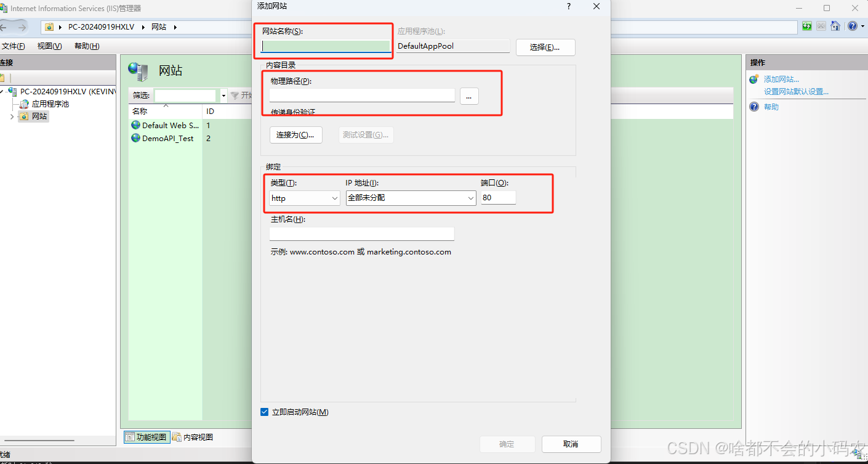Open Help via the blue question mark icon
This screenshot has width=868, height=464.
click(x=852, y=26)
